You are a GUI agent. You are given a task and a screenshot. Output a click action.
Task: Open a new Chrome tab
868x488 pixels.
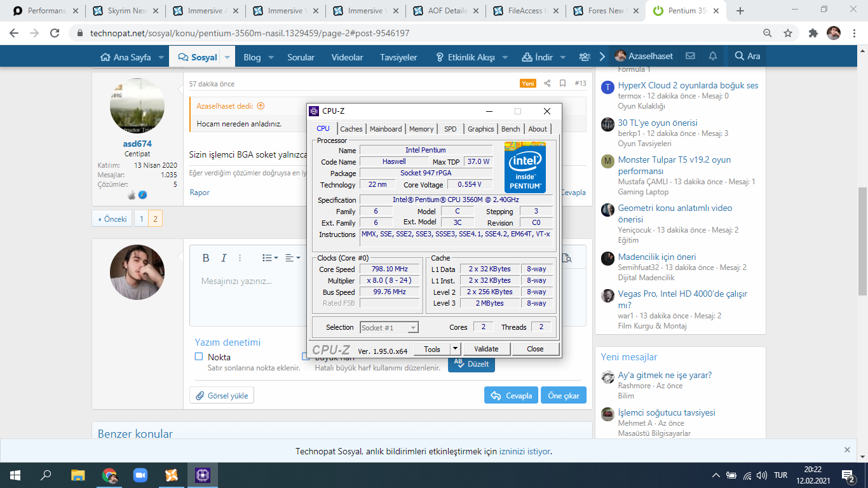coord(740,11)
